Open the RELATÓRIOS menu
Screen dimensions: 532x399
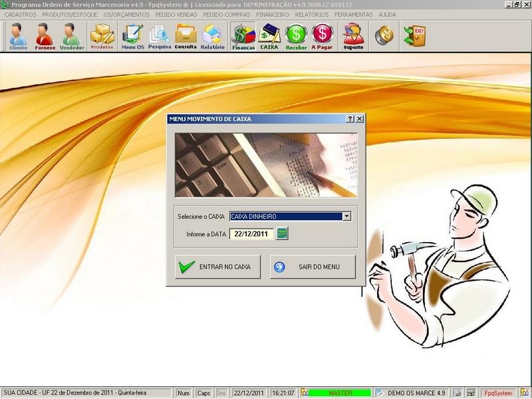tap(312, 15)
